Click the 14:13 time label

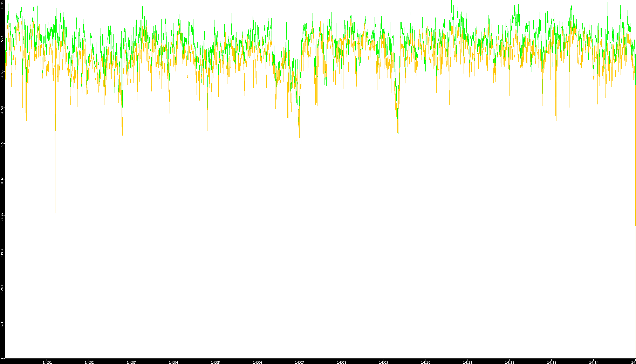[x=552, y=362]
